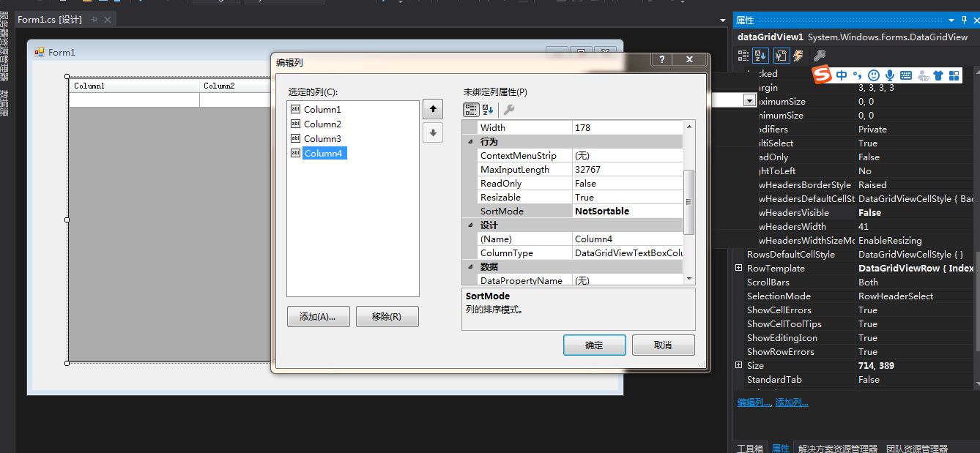
Task: Move Column4 up with the up arrow button
Action: (x=432, y=108)
